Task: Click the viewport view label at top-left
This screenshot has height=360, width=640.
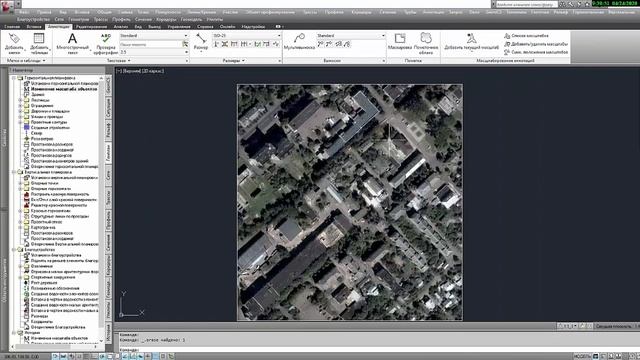Action: [140, 71]
